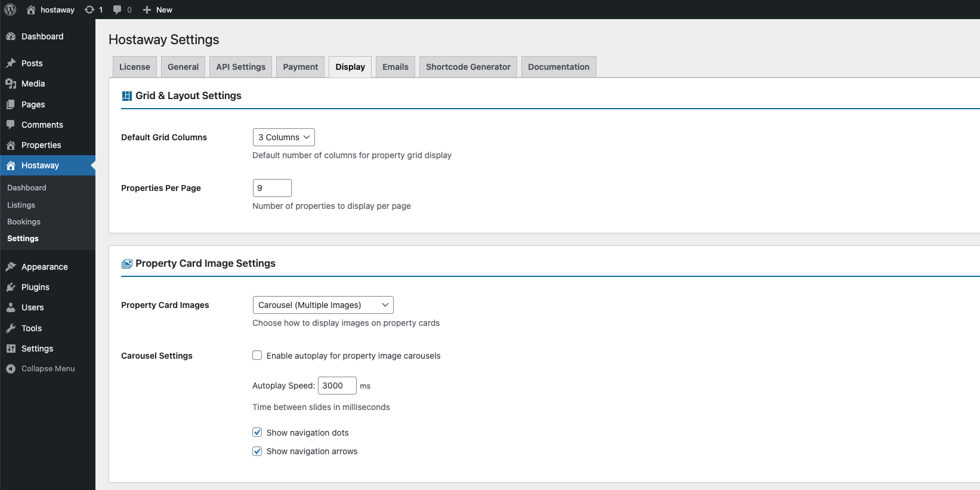The width and height of the screenshot is (980, 490).
Task: Switch to the License tab
Action: click(135, 67)
